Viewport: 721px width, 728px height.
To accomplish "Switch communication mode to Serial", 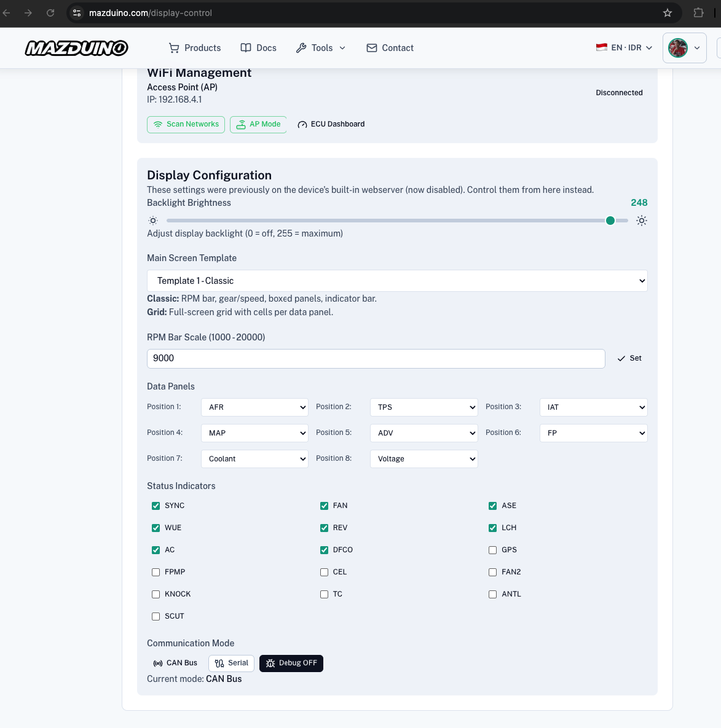I will pyautogui.click(x=231, y=663).
